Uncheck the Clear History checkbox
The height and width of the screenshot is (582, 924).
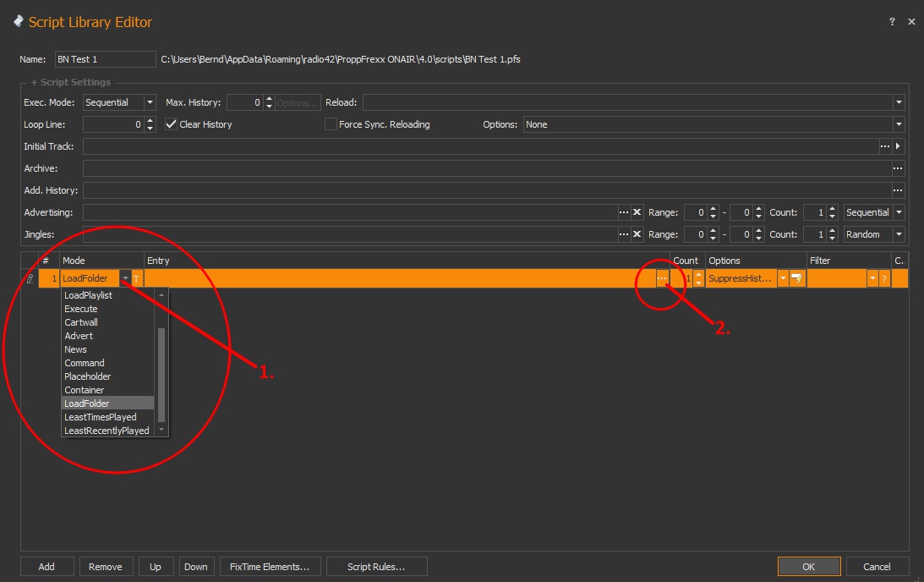[x=172, y=124]
